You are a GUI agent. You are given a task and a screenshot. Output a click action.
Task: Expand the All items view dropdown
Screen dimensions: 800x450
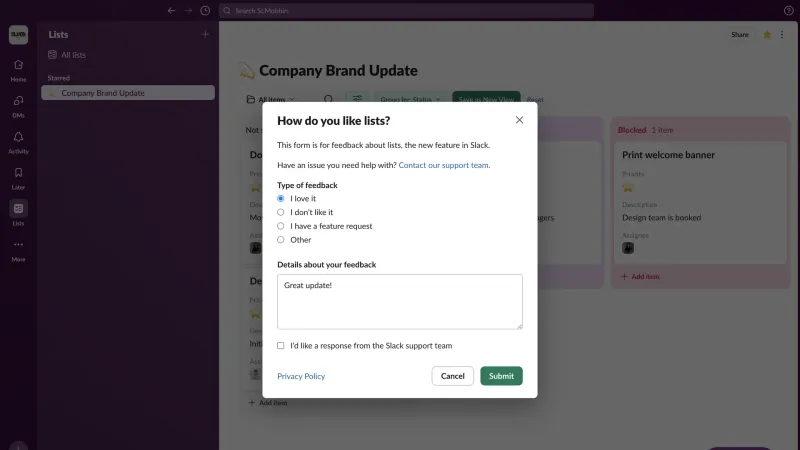(x=271, y=99)
